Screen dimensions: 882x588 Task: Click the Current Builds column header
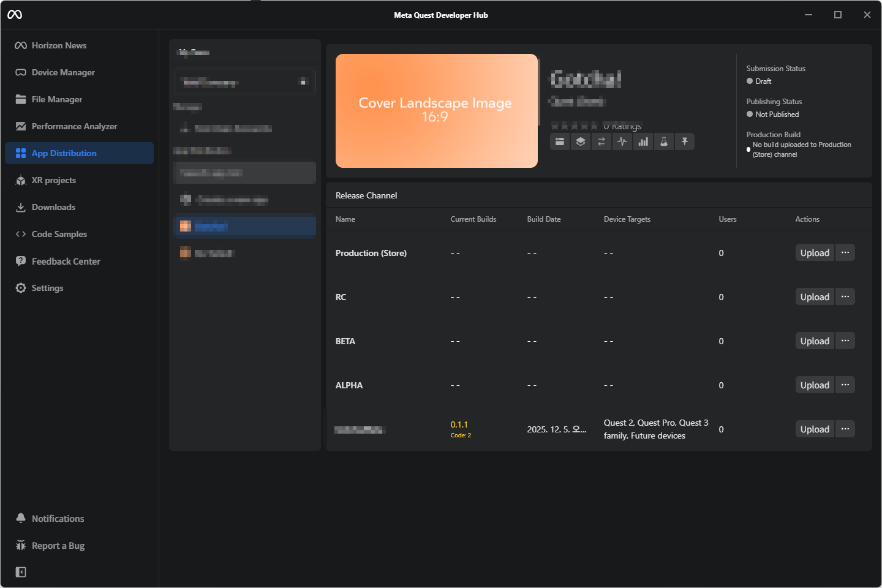473,219
